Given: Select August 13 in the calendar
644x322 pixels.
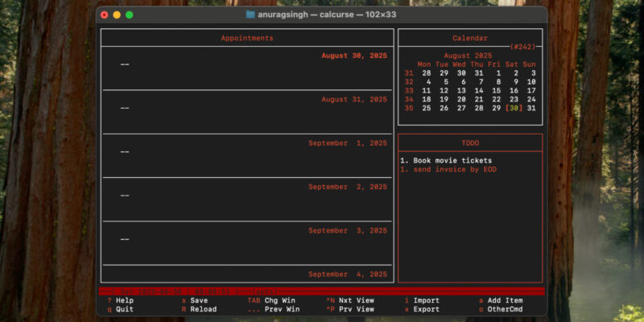Looking at the screenshot, I should (461, 91).
